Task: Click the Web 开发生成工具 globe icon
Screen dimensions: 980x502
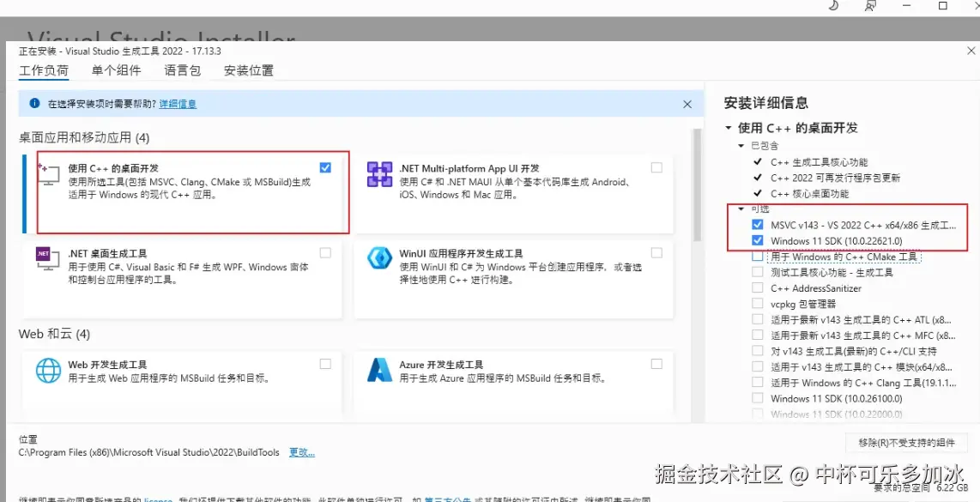Action: [48, 370]
